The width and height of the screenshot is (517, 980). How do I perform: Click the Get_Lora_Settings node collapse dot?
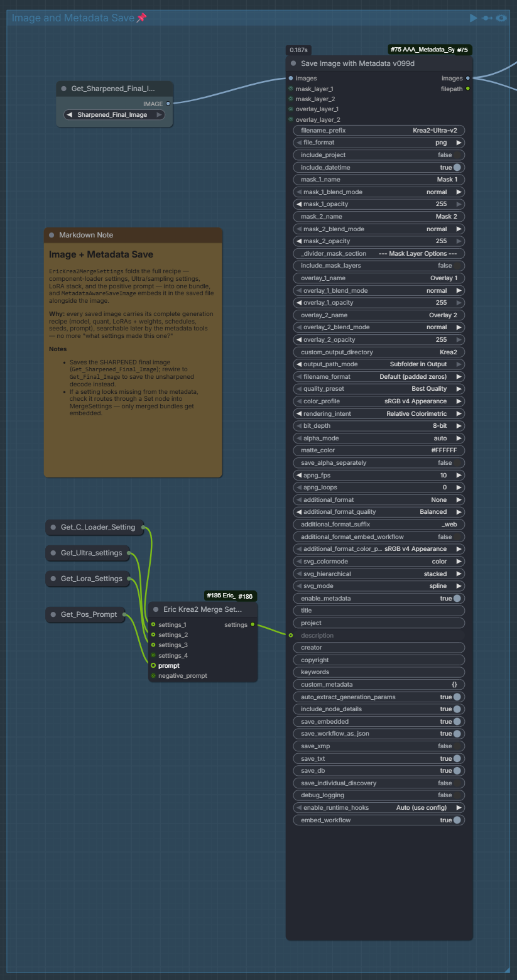click(53, 579)
